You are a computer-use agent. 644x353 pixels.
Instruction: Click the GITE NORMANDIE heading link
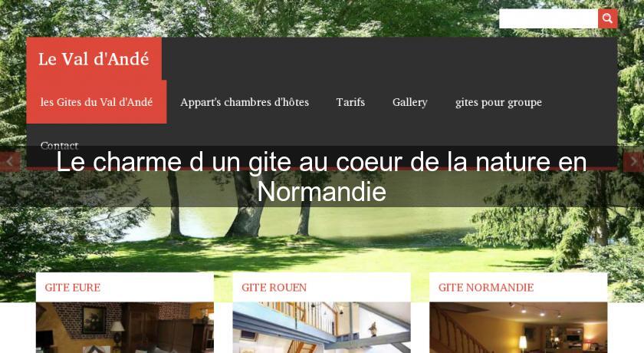tap(486, 287)
